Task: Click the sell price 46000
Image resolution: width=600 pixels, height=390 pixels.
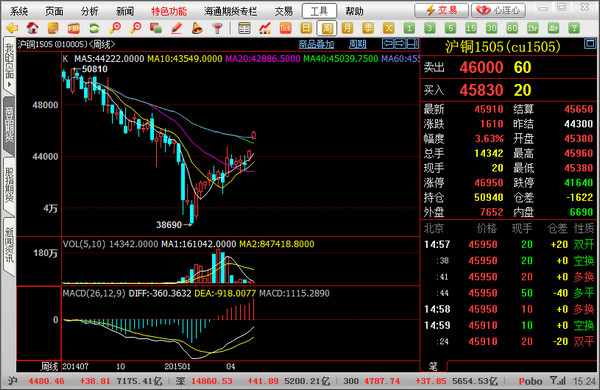Action: (481, 67)
